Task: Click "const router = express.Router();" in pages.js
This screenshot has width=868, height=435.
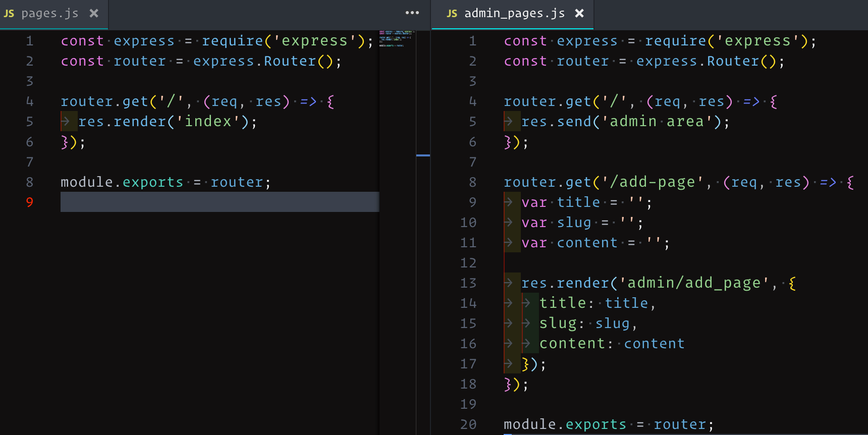Action: click(x=201, y=61)
